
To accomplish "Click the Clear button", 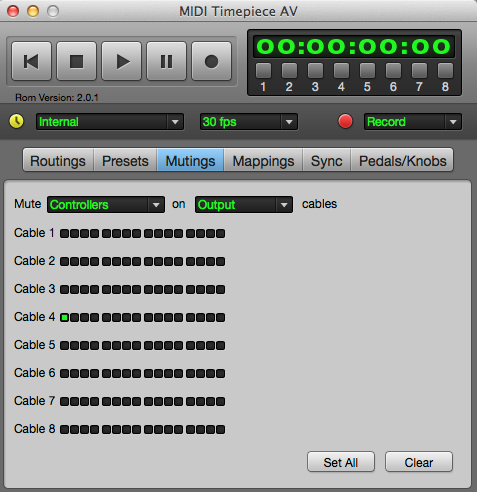I will click(x=419, y=462).
